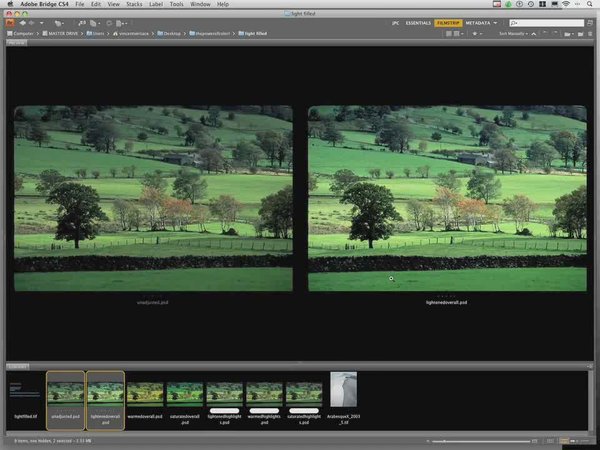Image resolution: width=600 pixels, height=450 pixels.
Task: Select the Filmstrip workspace button
Action: click(449, 21)
